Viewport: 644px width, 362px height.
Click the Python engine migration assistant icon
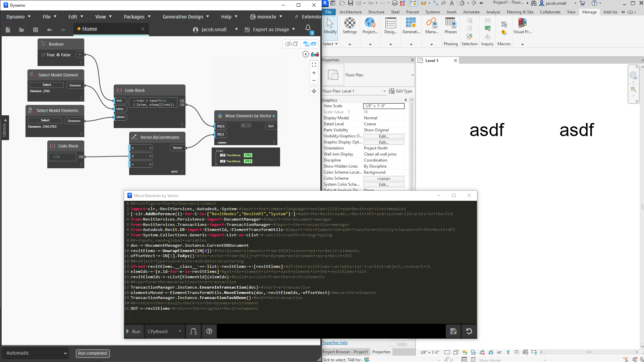pos(193,331)
